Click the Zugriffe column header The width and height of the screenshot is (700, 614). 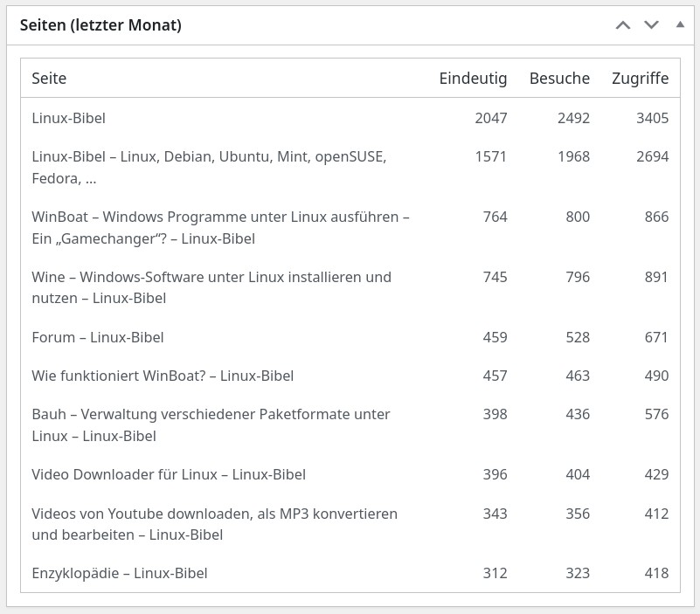click(640, 79)
